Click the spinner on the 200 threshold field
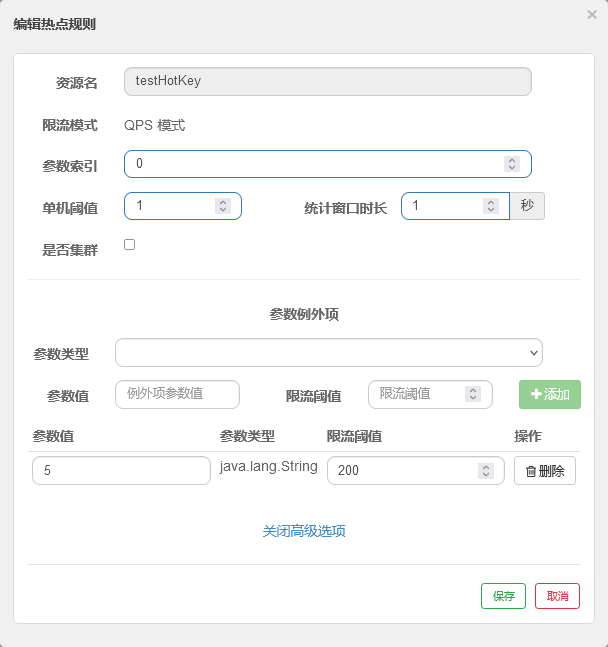 coord(485,471)
